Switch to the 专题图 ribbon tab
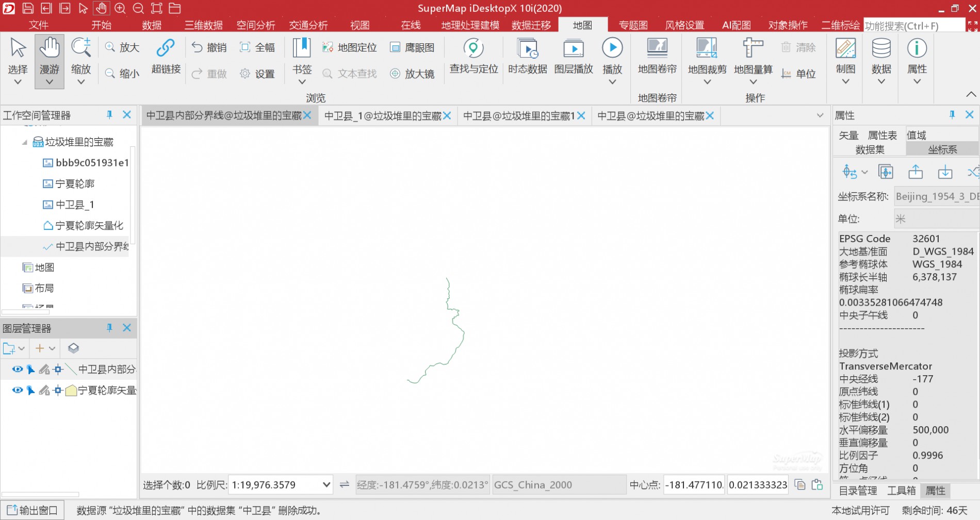Viewport: 980px width, 520px height. pos(633,25)
